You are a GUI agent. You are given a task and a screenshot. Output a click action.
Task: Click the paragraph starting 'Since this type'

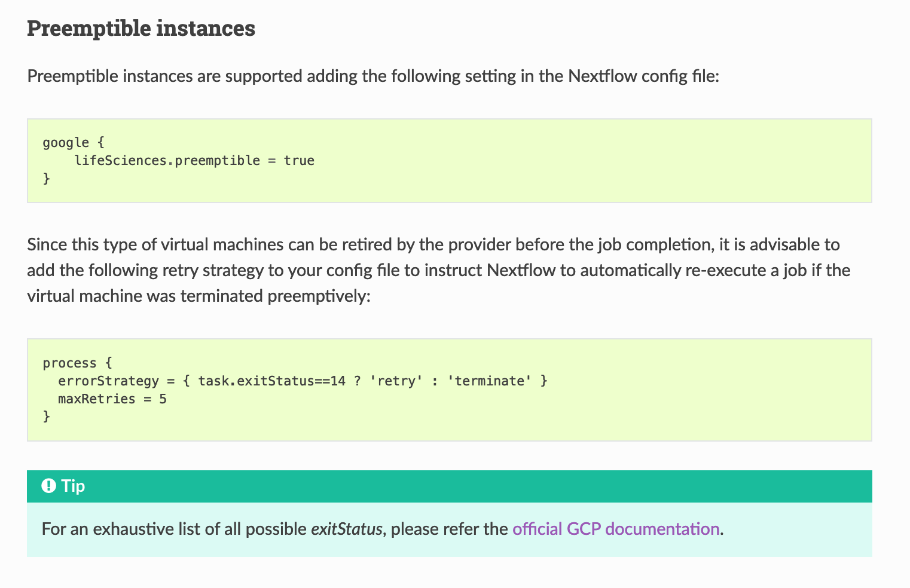(439, 270)
